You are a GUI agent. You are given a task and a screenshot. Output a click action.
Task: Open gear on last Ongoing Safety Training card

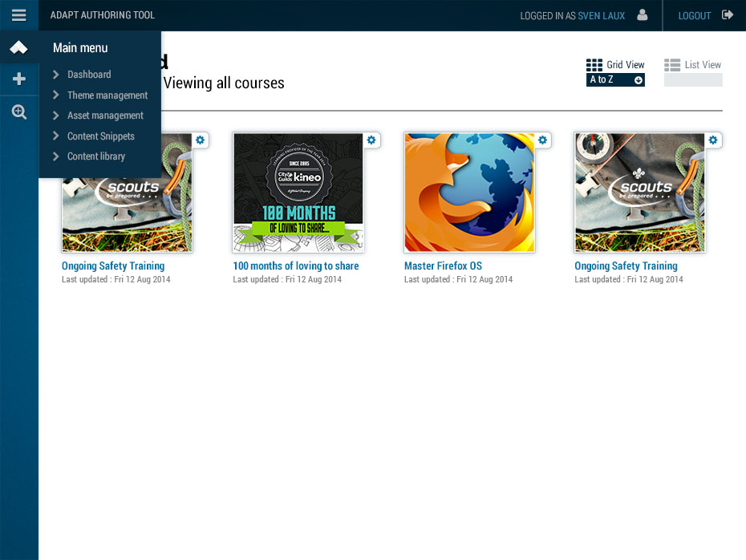tap(712, 140)
